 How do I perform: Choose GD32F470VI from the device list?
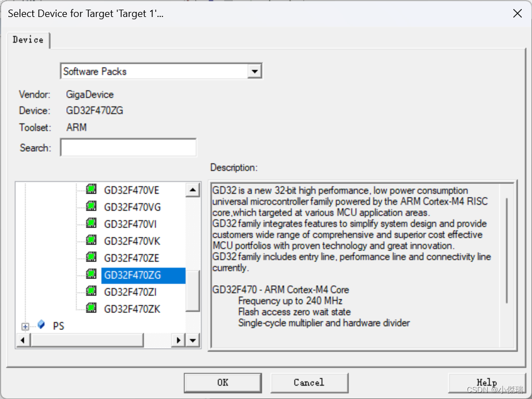coord(130,224)
